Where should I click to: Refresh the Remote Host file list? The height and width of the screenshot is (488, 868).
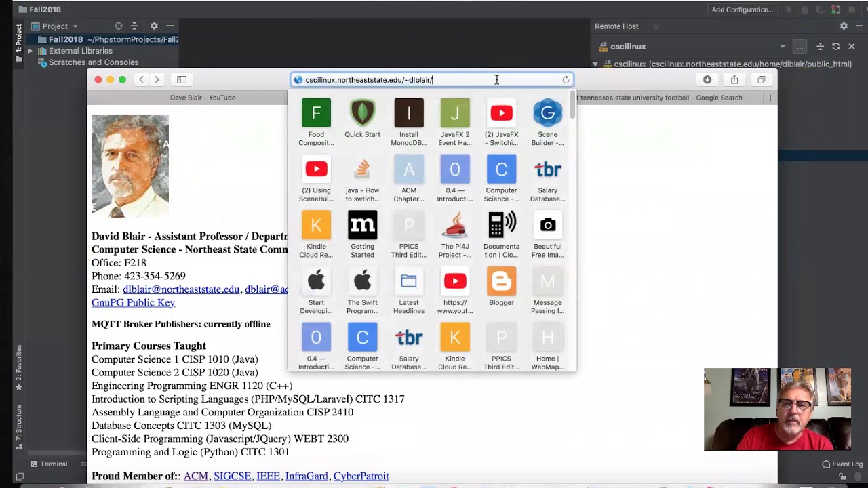[836, 47]
